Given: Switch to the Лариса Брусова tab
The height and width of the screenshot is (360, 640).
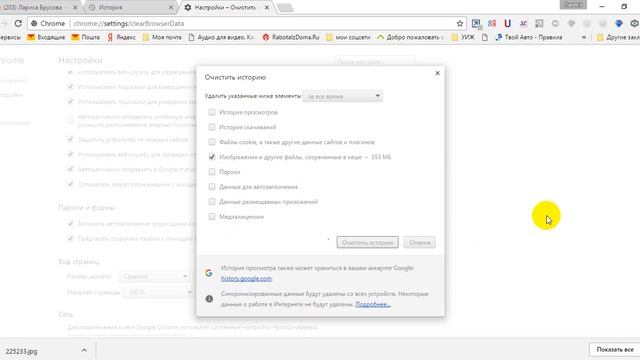Looking at the screenshot, I should point(39,7).
